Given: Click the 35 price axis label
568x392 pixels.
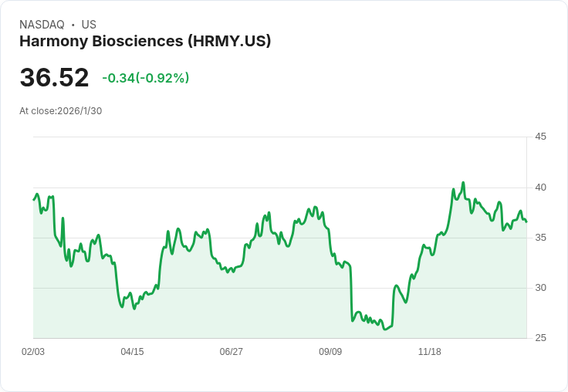Looking at the screenshot, I should pos(540,238).
